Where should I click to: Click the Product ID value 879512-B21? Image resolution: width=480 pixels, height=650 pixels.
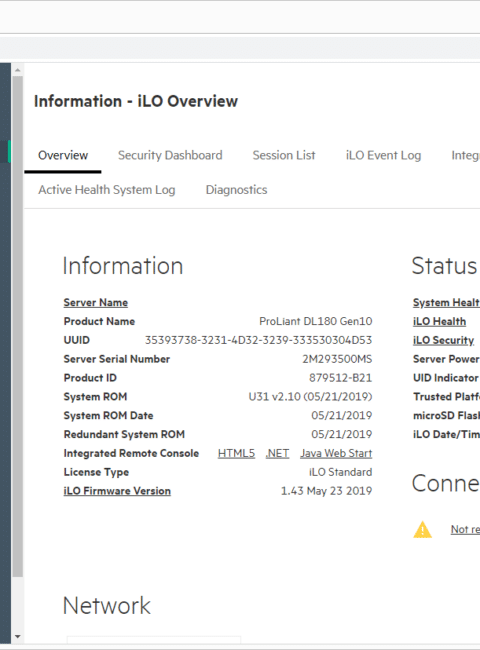340,378
